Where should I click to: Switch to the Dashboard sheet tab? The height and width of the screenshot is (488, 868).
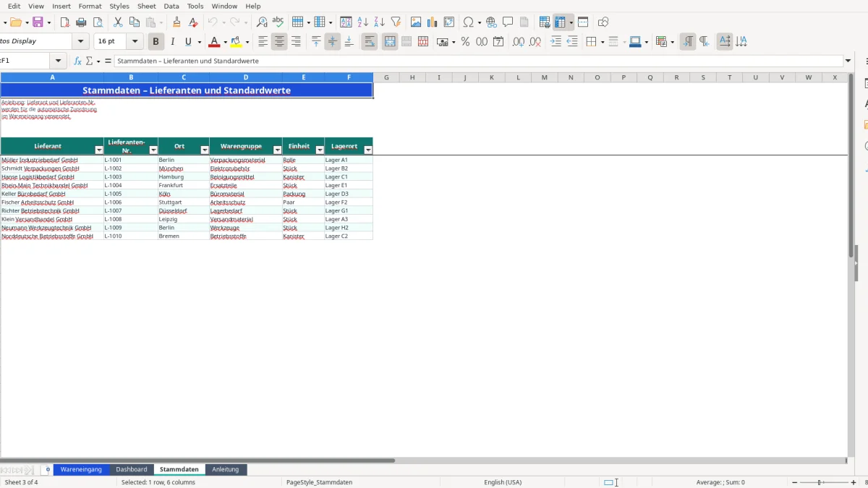click(x=132, y=469)
